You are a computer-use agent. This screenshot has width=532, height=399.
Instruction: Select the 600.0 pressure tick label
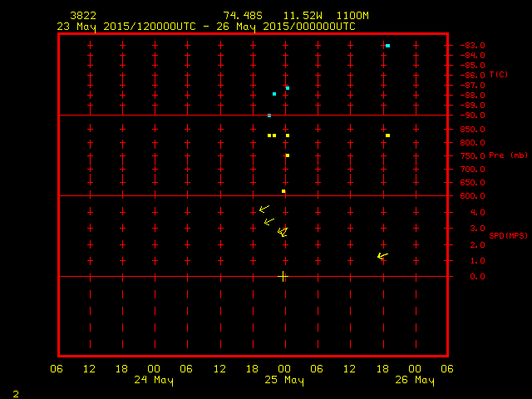pyautogui.click(x=473, y=196)
